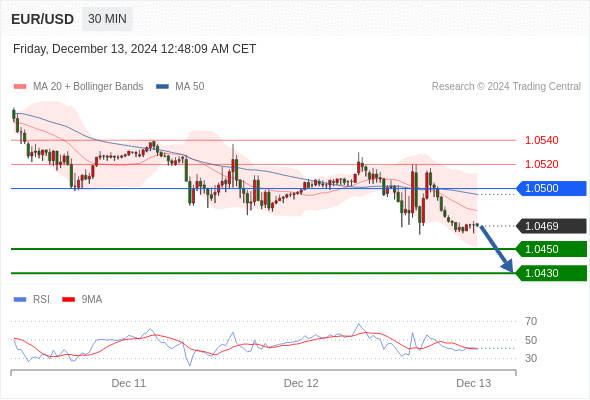Click the blue downward forecast arrow
Viewport: 590px width, 400px height.
[x=496, y=248]
